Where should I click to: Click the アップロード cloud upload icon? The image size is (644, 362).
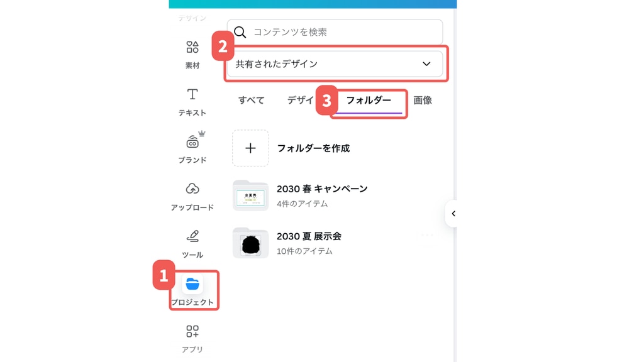[192, 189]
